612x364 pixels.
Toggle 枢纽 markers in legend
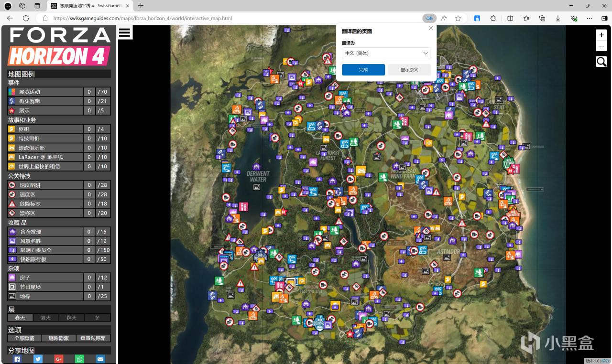(x=59, y=129)
